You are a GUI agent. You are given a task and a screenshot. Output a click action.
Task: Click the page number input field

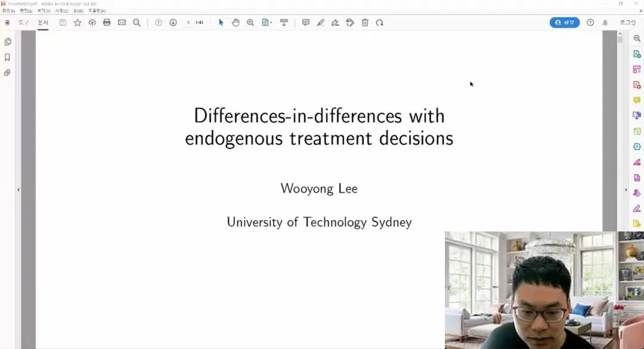click(188, 23)
